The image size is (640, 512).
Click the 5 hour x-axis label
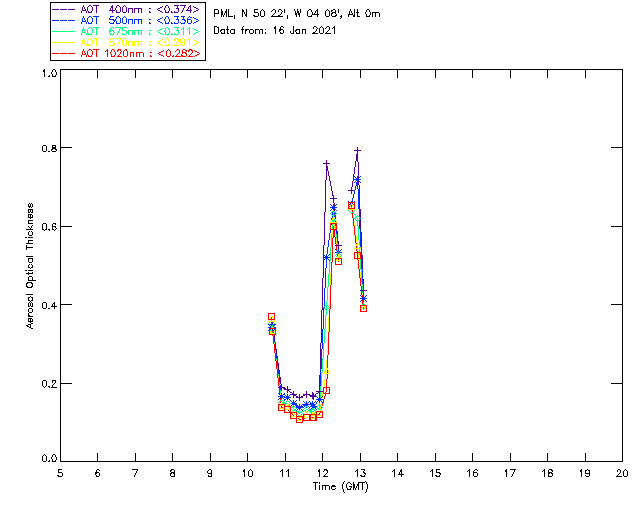60,473
